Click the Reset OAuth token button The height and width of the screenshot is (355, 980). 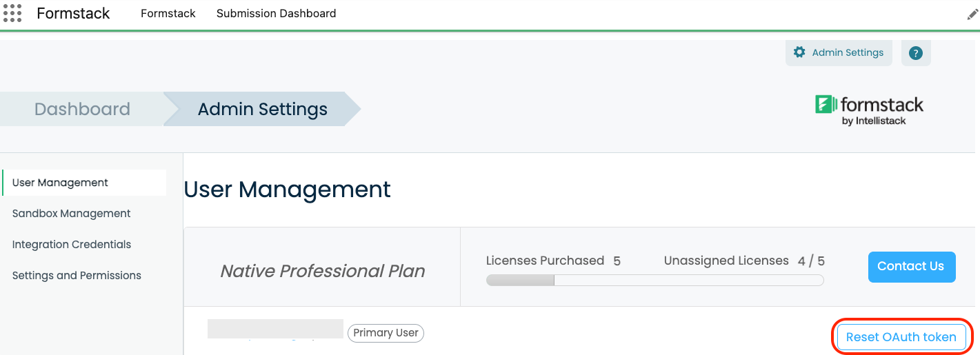[x=901, y=337]
